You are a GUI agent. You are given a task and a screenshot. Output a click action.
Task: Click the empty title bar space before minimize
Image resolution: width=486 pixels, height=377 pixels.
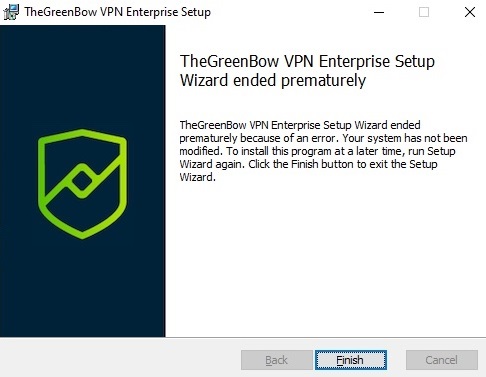pos(288,12)
